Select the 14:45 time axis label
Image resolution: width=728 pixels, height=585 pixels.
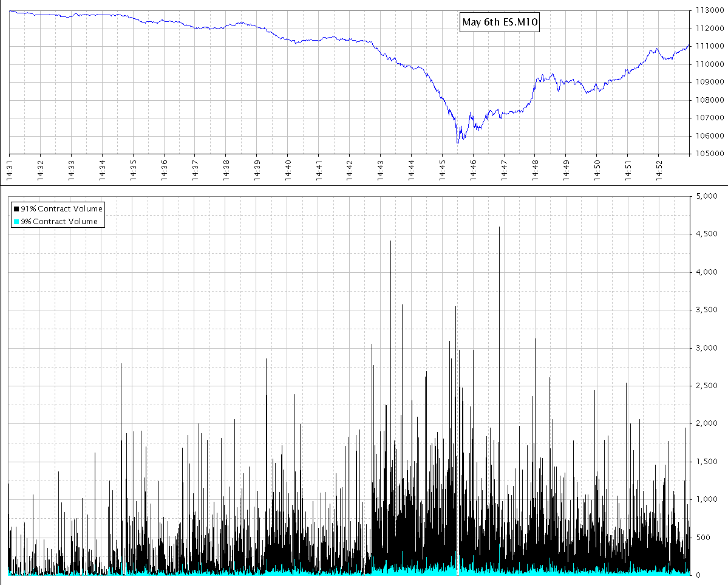[443, 168]
